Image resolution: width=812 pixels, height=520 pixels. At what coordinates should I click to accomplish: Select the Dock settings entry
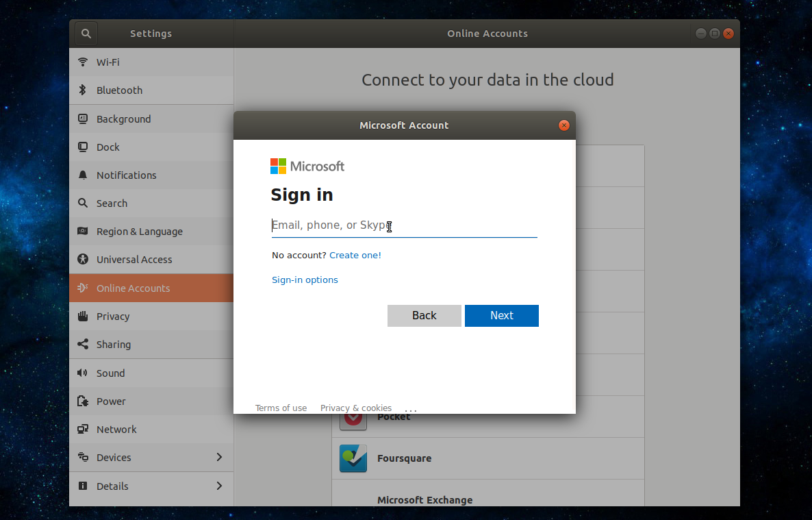tap(151, 147)
